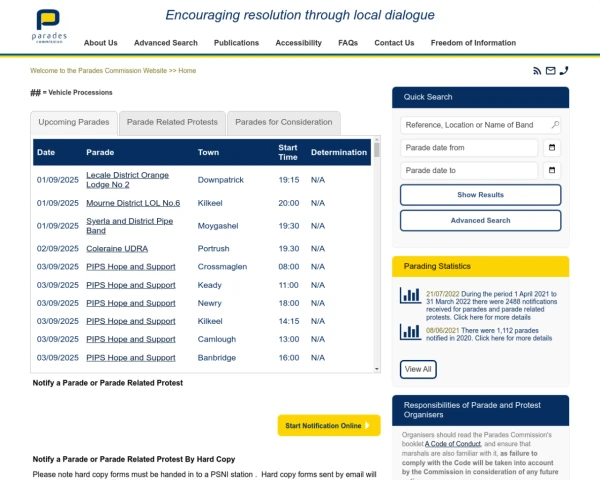Click Advanced Search button in Quick Search
The width and height of the screenshot is (600, 480).
click(x=481, y=220)
